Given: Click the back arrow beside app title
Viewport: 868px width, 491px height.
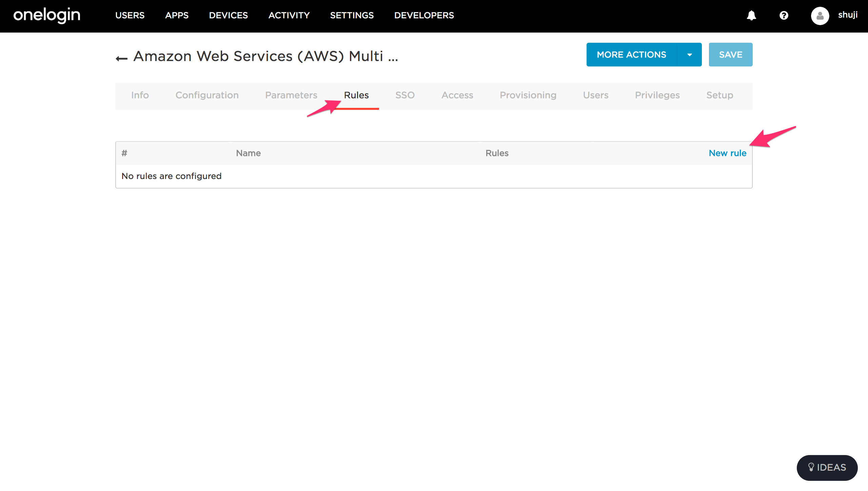Looking at the screenshot, I should coord(121,58).
